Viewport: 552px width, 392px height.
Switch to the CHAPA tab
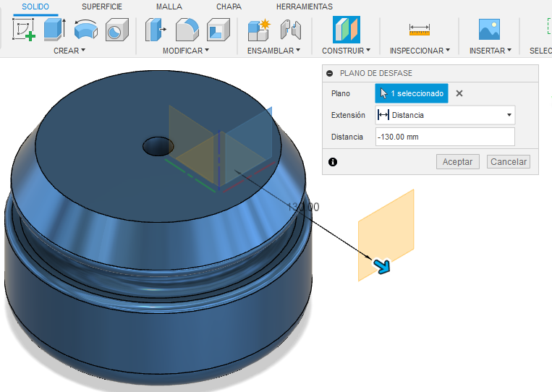(229, 7)
